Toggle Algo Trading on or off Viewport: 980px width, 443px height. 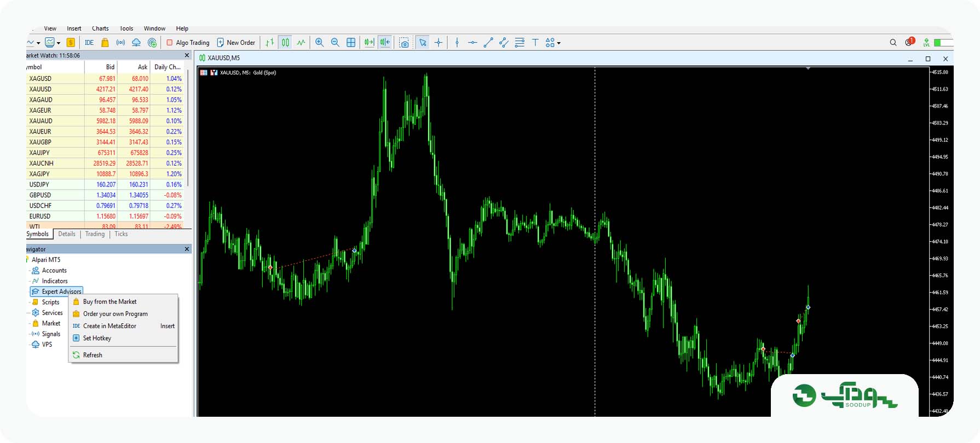[188, 43]
